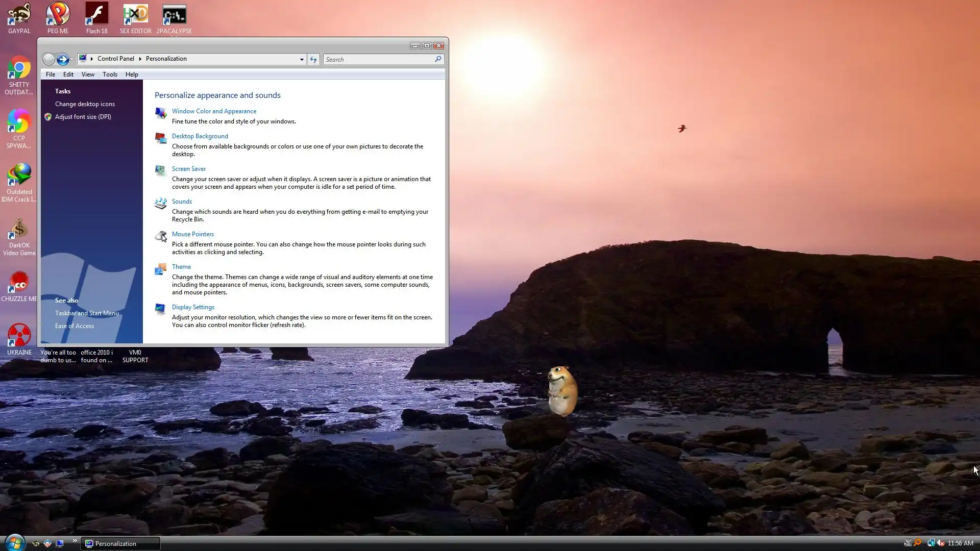Open the View menu

point(88,74)
